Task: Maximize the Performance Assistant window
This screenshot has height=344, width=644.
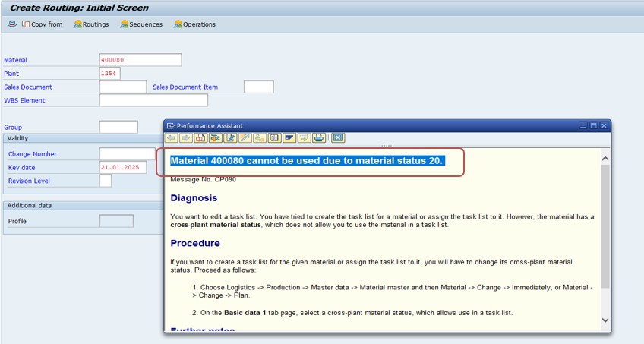Action: (x=593, y=125)
